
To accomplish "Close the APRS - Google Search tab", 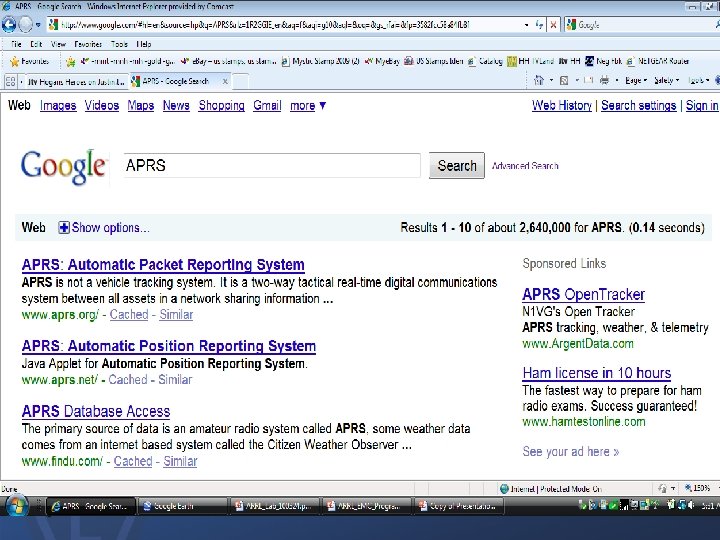I will click(225, 81).
